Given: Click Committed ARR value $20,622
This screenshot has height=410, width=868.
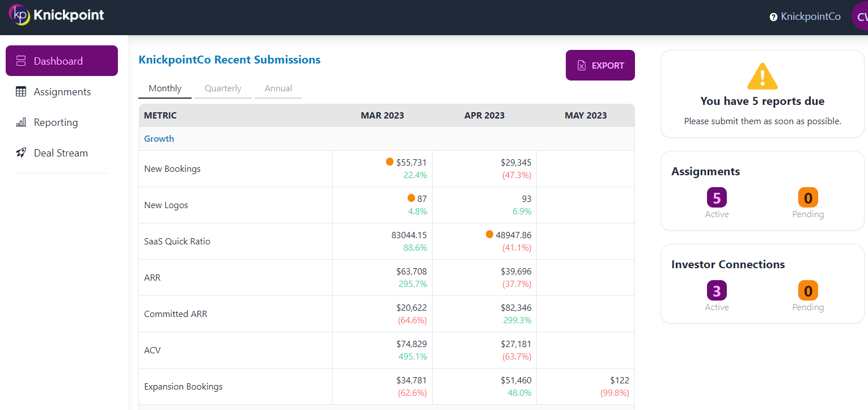Looking at the screenshot, I should (x=412, y=307).
